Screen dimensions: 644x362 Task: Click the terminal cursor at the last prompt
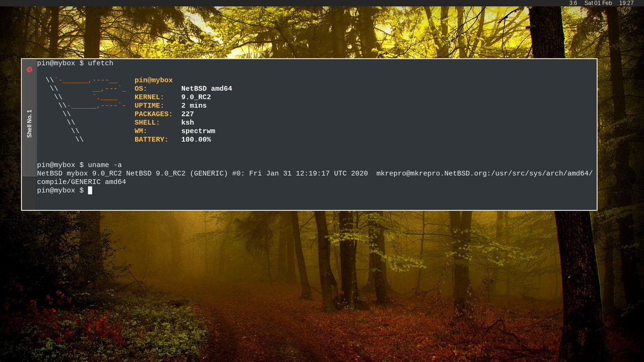click(x=90, y=191)
